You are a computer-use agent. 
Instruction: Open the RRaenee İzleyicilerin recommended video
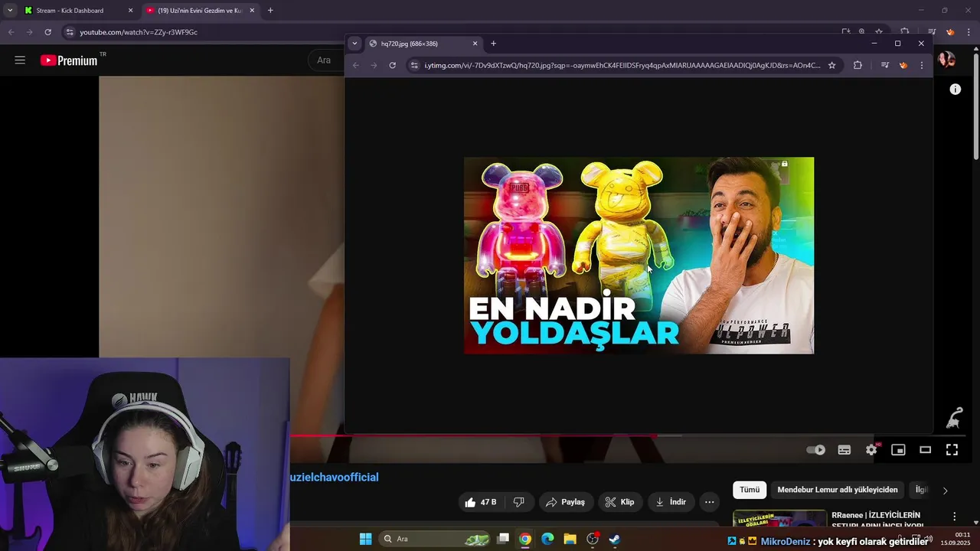779,519
